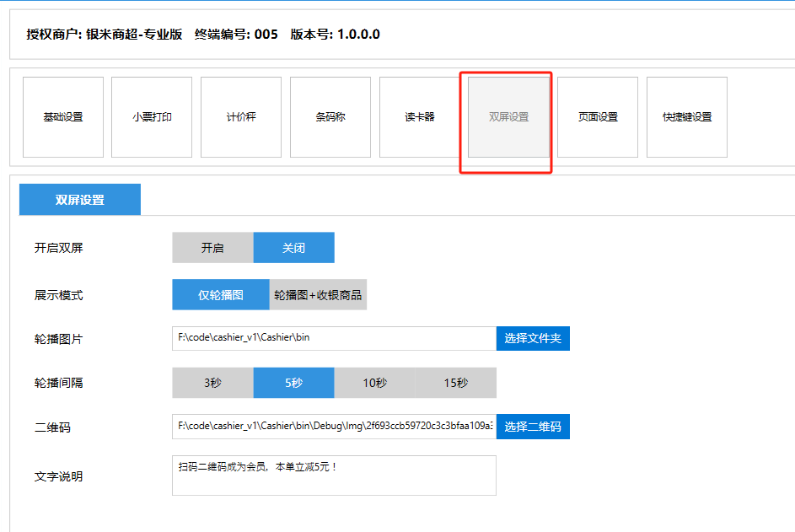
Task: Set carousel interval to 15秒
Action: 456,383
